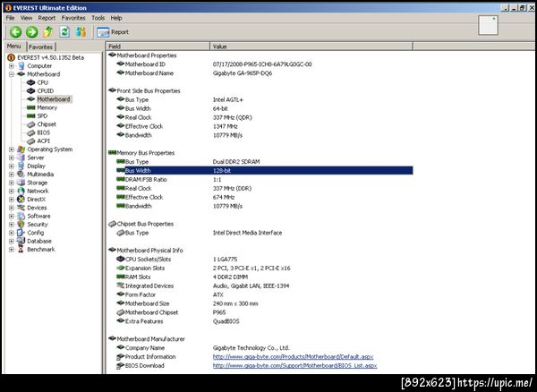The width and height of the screenshot is (537, 392).
Task: Select the Motherboard Name row
Action: tap(264, 73)
